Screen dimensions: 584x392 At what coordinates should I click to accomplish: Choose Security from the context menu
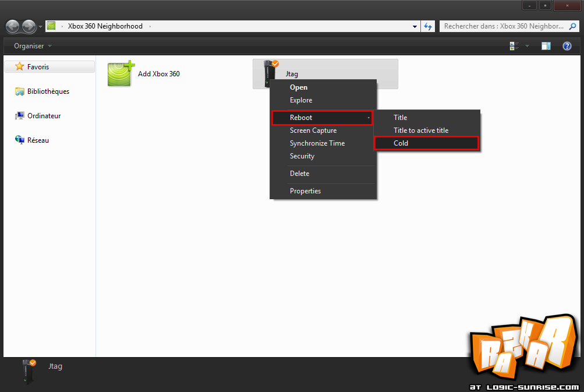pyautogui.click(x=323, y=156)
